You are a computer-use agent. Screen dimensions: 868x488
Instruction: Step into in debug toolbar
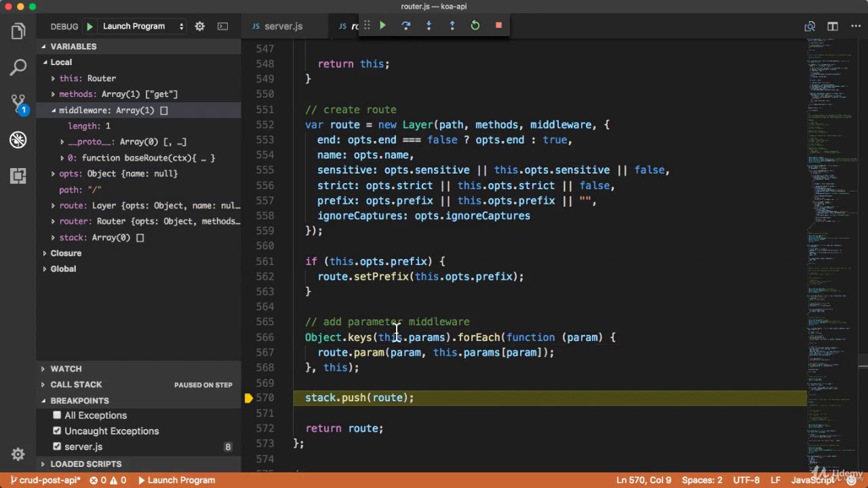click(429, 26)
